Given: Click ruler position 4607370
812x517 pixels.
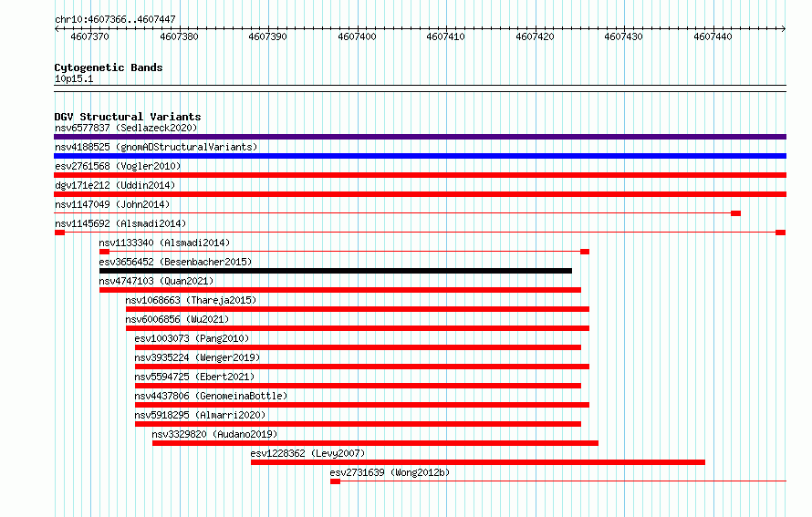Looking at the screenshot, I should 89,36.
